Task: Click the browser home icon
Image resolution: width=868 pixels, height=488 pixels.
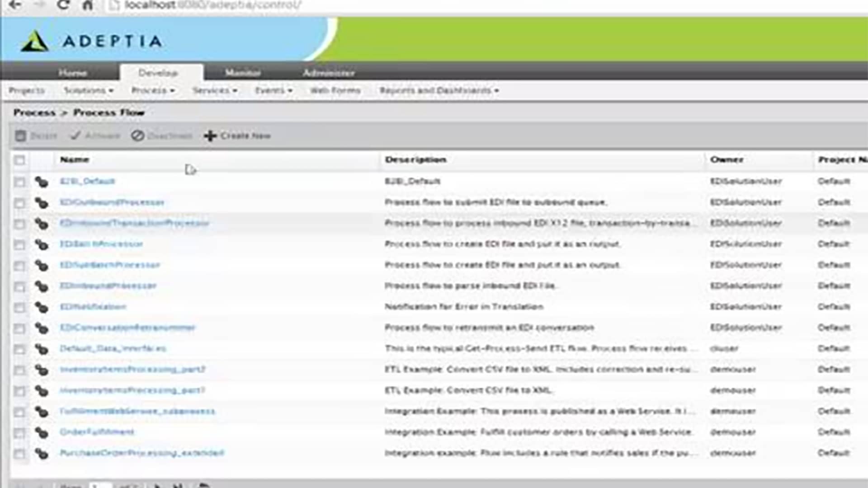Action: [88, 5]
